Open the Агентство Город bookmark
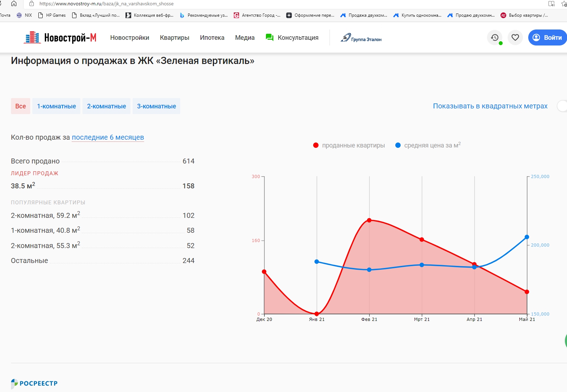 pos(257,15)
